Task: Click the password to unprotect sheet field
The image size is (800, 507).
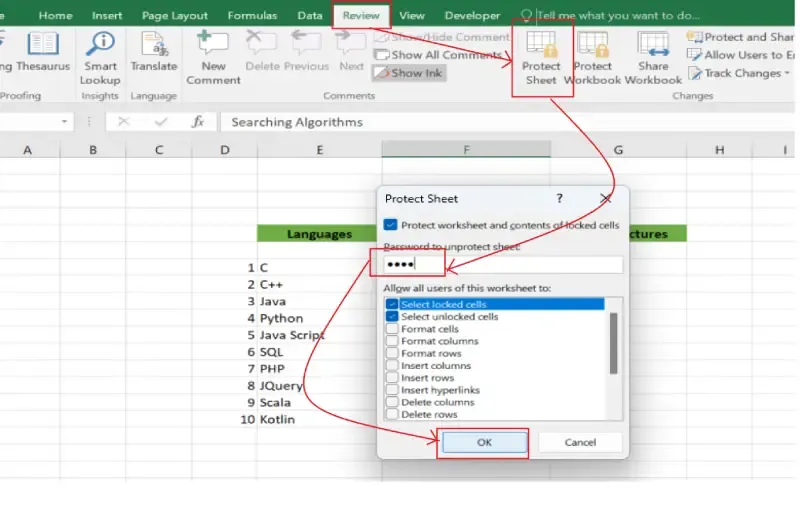Action: (x=503, y=264)
